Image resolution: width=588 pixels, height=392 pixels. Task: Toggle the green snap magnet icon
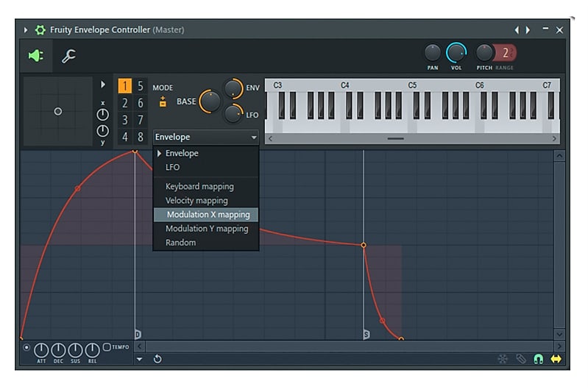click(x=538, y=359)
